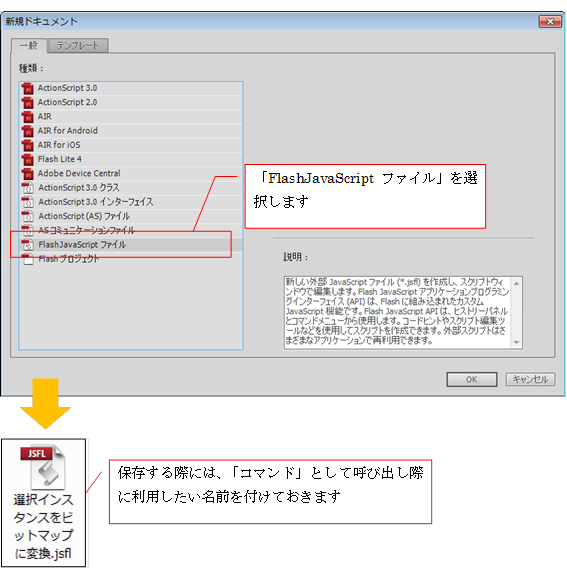This screenshot has height=576, width=567.
Task: Select Flash プロジェクト entry
Action: coord(131,259)
